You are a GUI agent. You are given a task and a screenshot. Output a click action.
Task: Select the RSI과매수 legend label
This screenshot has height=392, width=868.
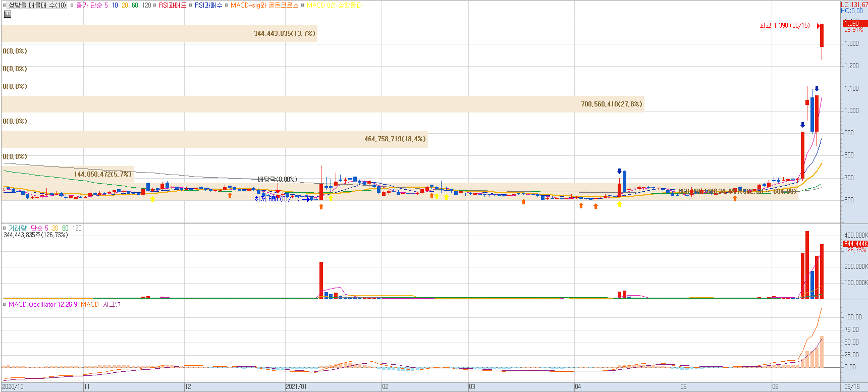208,5
